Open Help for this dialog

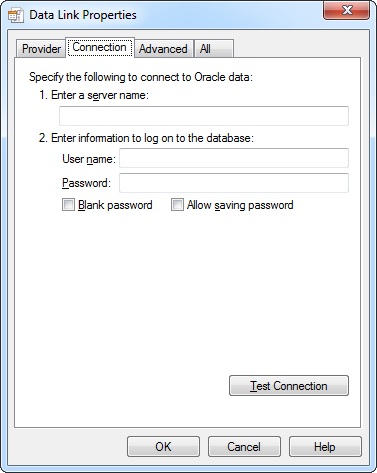point(325,447)
